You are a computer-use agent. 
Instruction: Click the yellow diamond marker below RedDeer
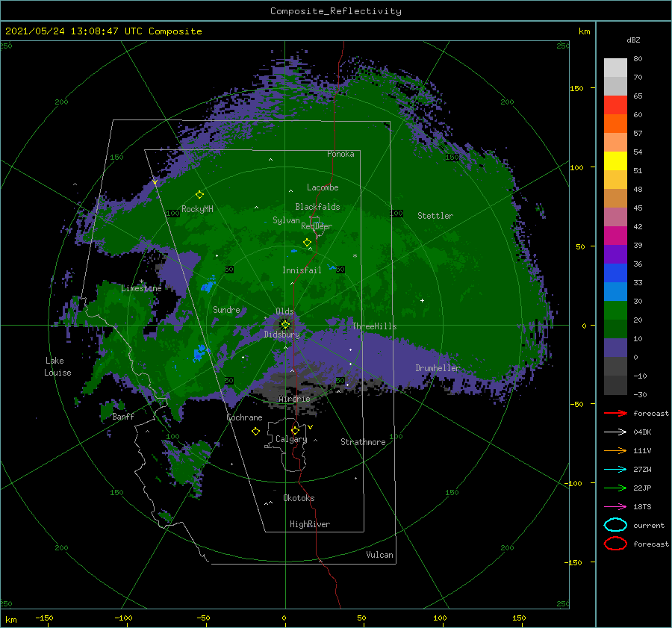308,242
